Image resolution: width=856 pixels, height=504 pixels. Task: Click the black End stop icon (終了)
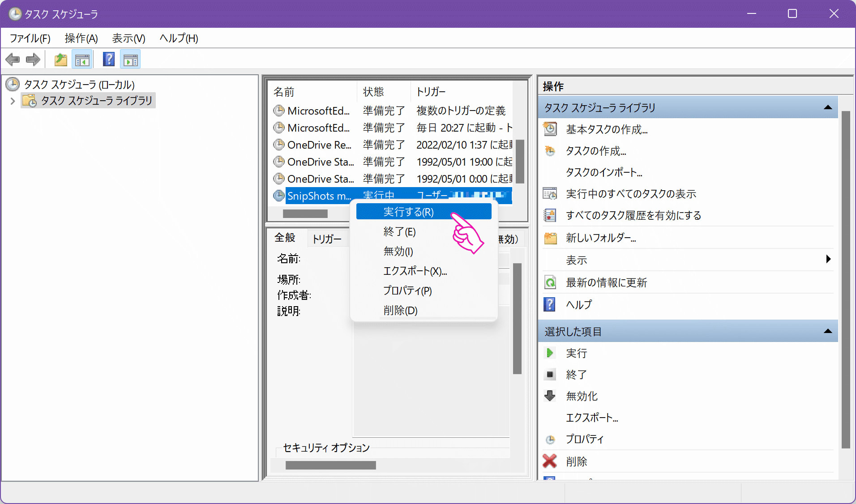click(550, 375)
